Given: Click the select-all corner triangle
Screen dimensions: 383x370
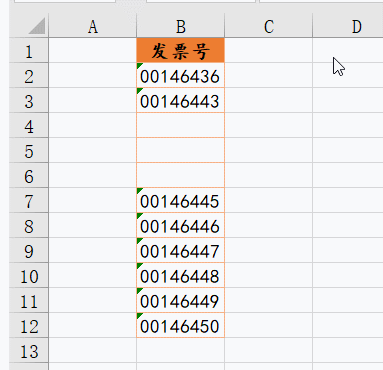Looking at the screenshot, I should pos(37,27).
